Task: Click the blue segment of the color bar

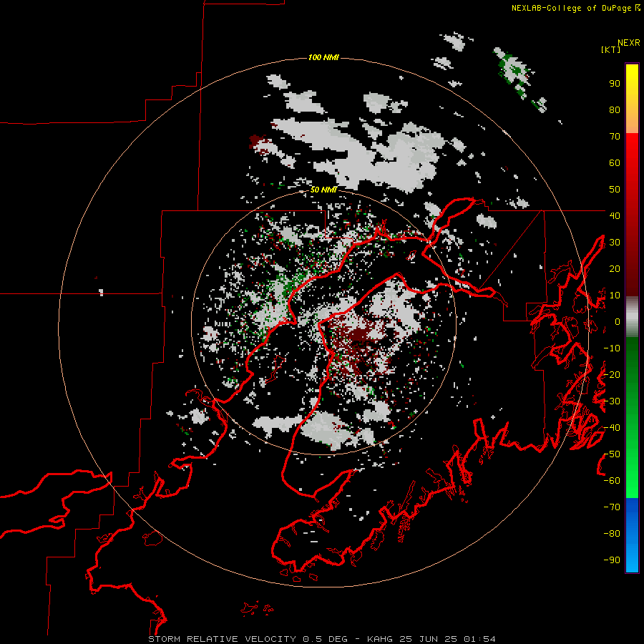Action: coord(632,535)
